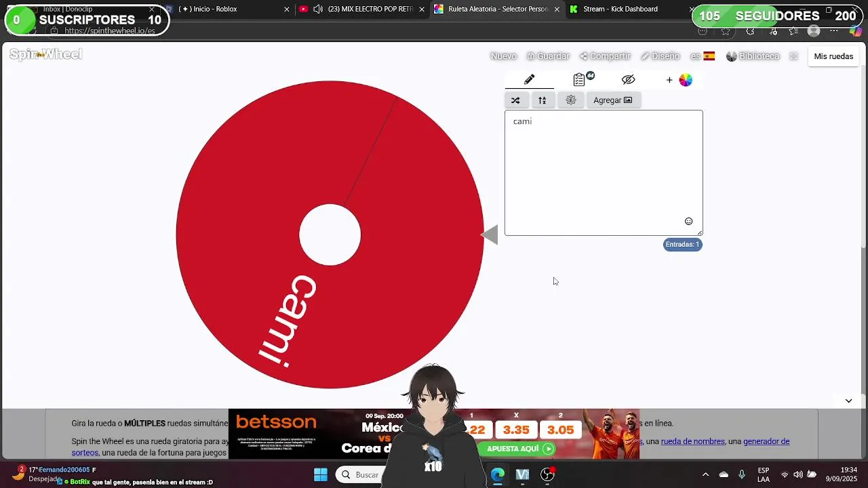Show hidden system tray icons chevron
Viewport: 868px width, 488px height.
[705, 474]
